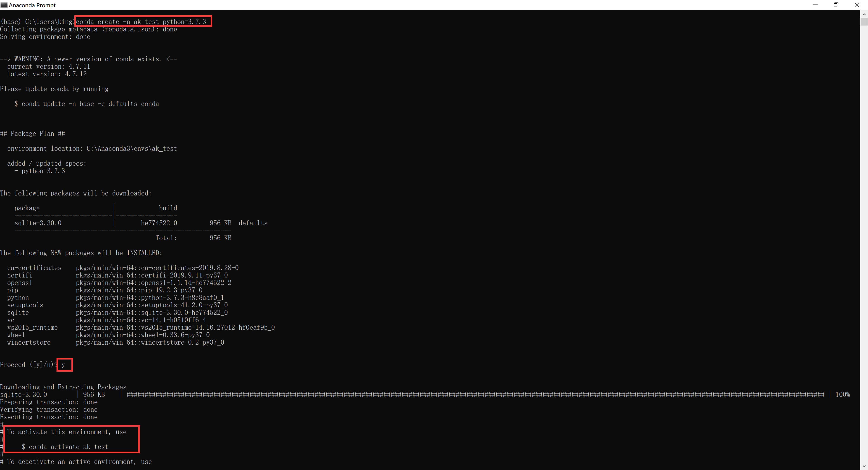Click the 'wincertstore' package row
868x470 pixels.
tap(116, 343)
